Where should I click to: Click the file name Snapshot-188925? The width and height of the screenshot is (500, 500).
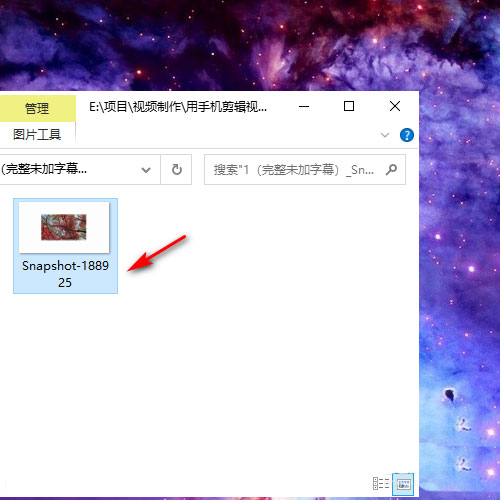(65, 274)
